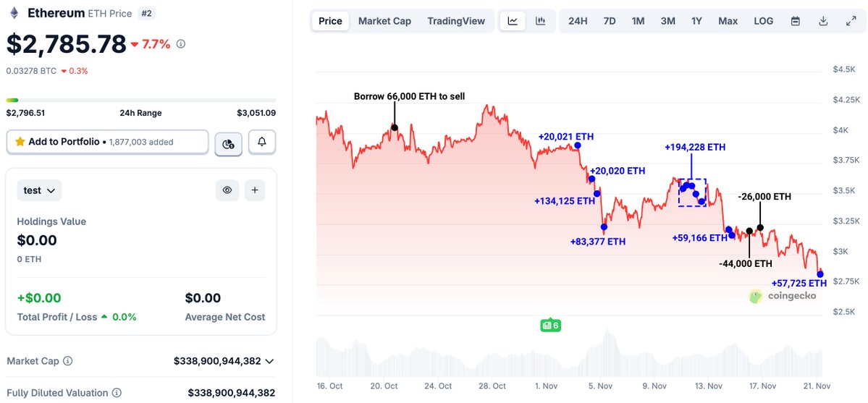Viewport: 868px width, 403px height.
Task: Open the calendar date picker icon
Action: tap(796, 21)
